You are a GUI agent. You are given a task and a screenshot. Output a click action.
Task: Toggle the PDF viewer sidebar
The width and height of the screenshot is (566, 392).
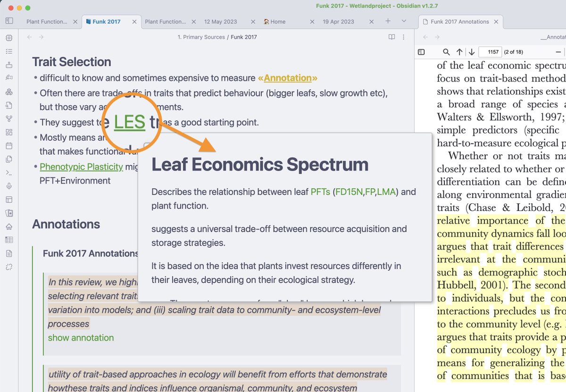(422, 52)
